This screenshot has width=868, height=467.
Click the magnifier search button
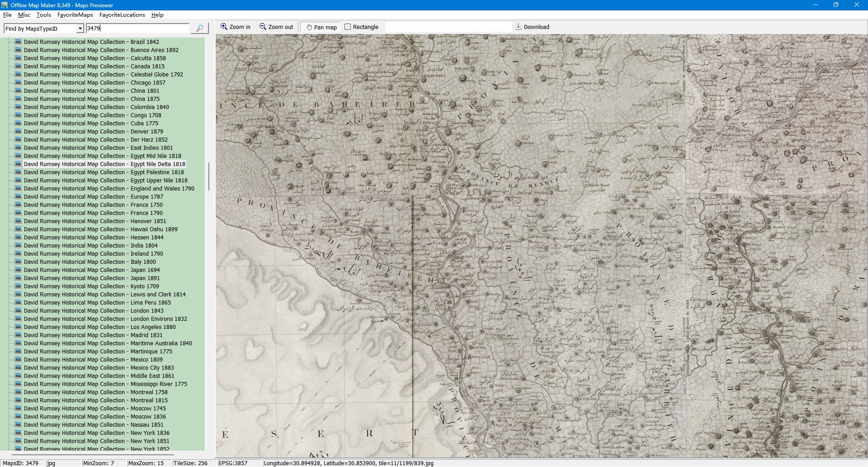pyautogui.click(x=199, y=29)
